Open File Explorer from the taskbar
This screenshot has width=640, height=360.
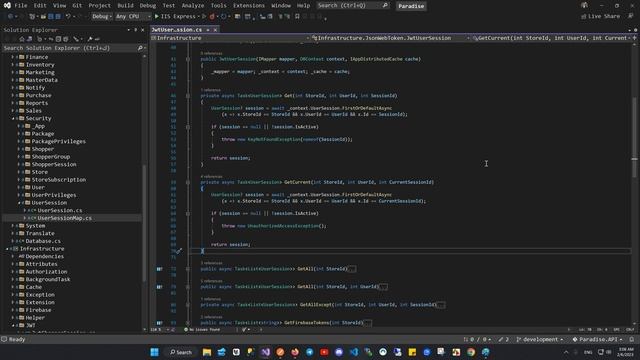pos(207,352)
